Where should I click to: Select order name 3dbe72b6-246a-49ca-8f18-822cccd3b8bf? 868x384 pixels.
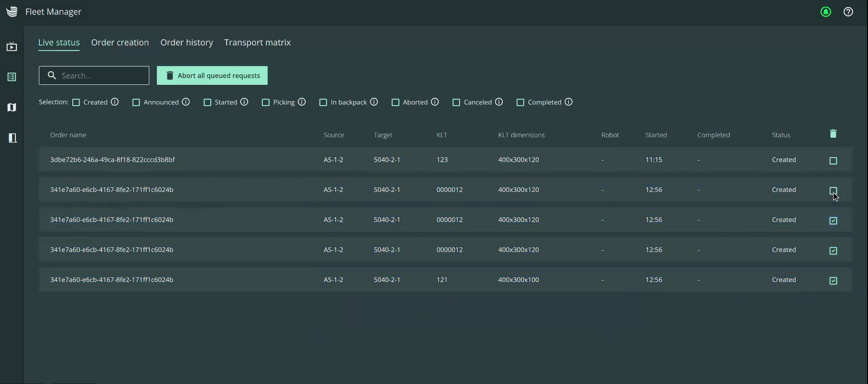pos(112,160)
